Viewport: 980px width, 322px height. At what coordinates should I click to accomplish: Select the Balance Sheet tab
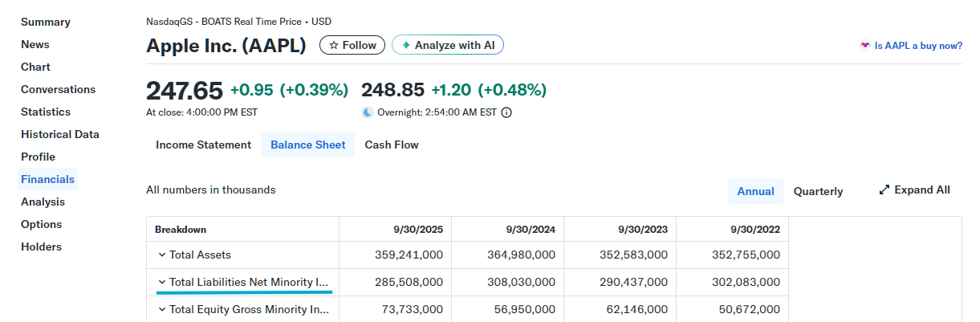coord(308,145)
